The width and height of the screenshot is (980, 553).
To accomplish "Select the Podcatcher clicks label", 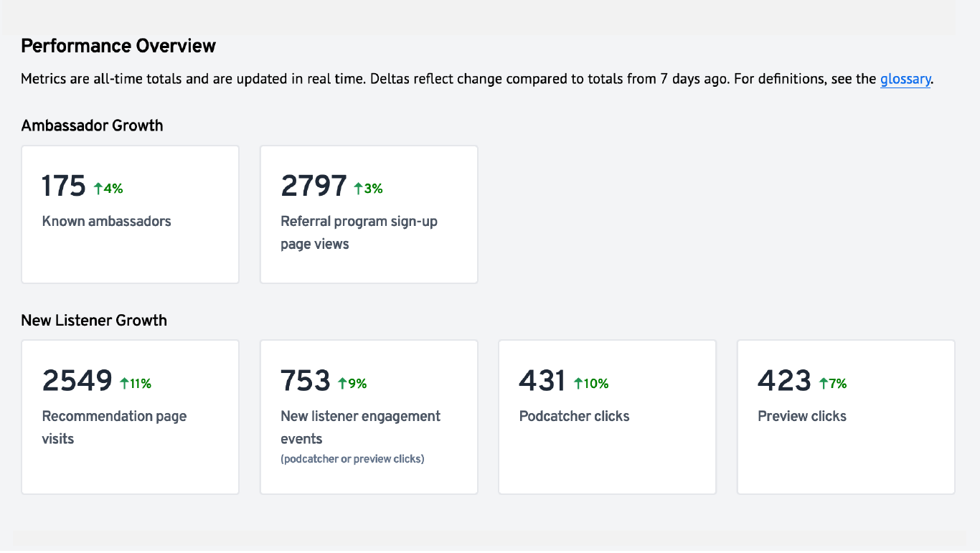I will (574, 416).
